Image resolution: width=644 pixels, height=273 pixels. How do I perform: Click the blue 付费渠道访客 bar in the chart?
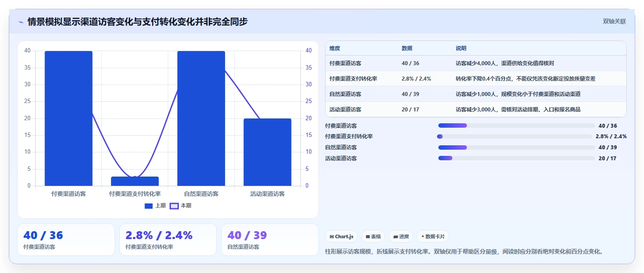click(x=68, y=118)
